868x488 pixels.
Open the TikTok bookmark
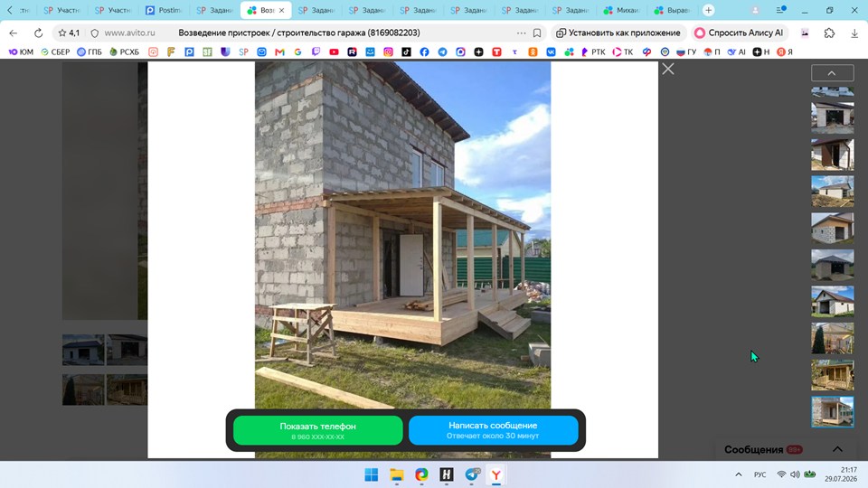click(406, 52)
